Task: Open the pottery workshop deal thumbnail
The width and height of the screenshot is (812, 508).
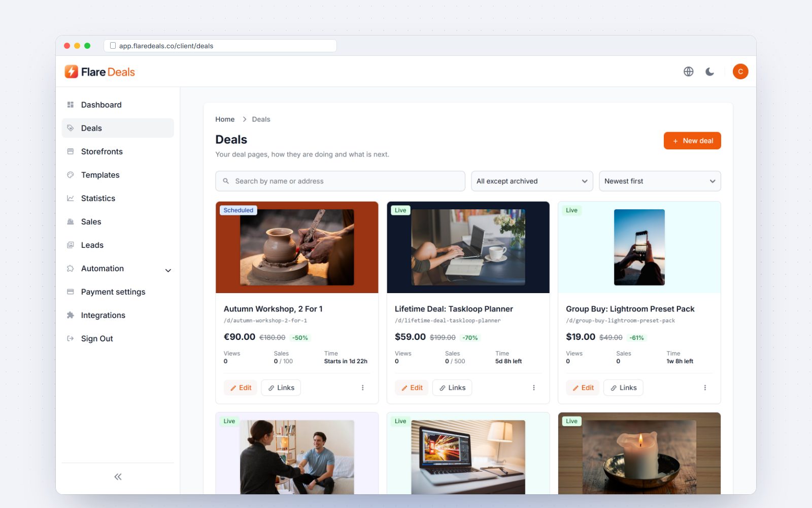Action: [x=297, y=247]
